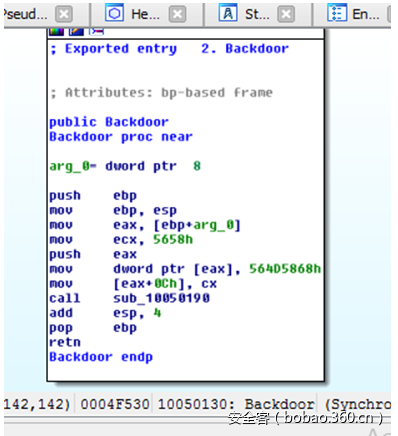Open the Enums tab list icon
The width and height of the screenshot is (398, 436).
point(337,13)
